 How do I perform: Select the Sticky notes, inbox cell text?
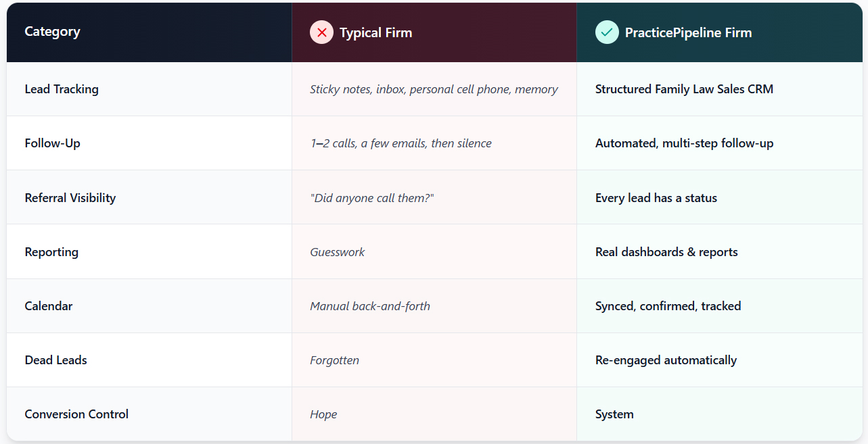coord(434,89)
